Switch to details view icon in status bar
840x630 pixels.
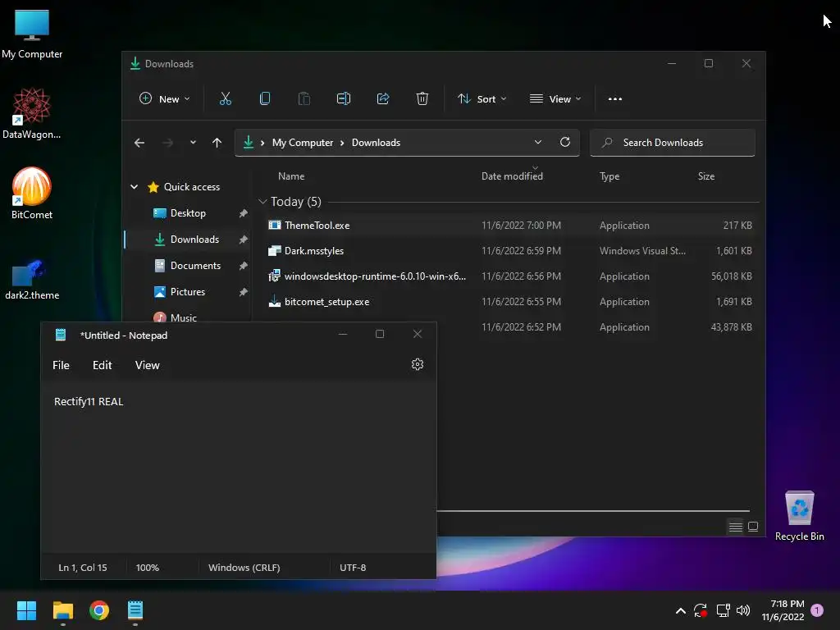point(736,527)
